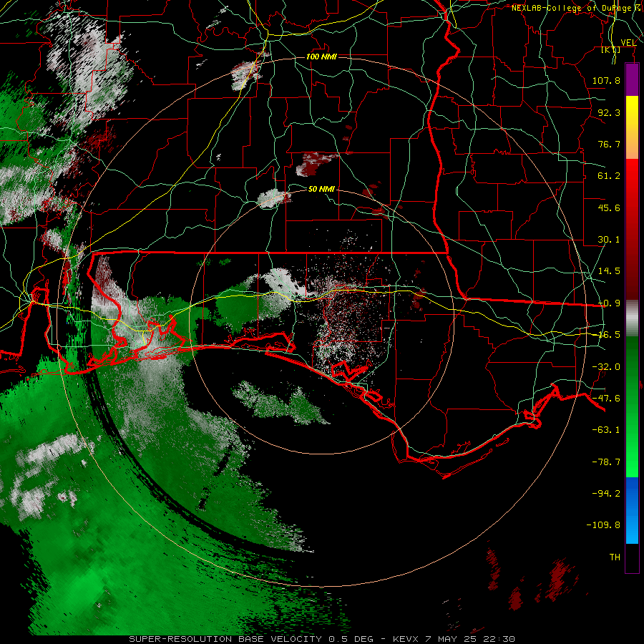Select the -78.7 legend value
The width and height of the screenshot is (644, 644).
pos(606,462)
